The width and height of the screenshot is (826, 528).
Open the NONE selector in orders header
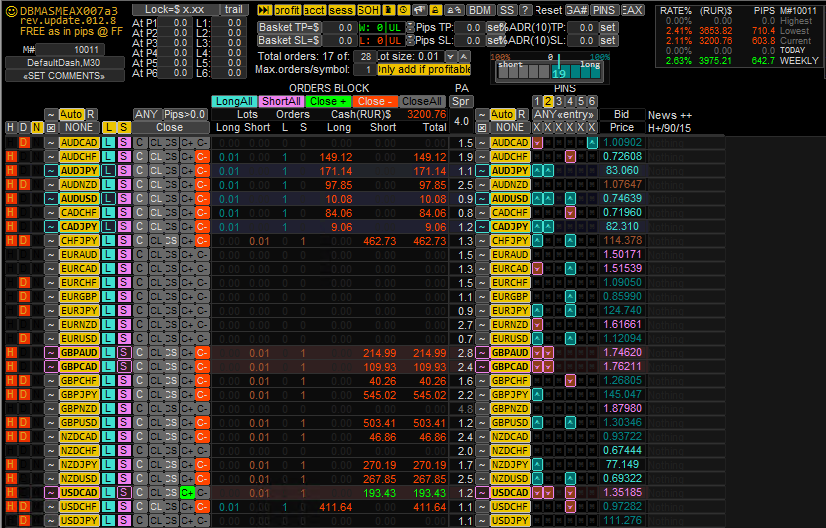[78, 128]
